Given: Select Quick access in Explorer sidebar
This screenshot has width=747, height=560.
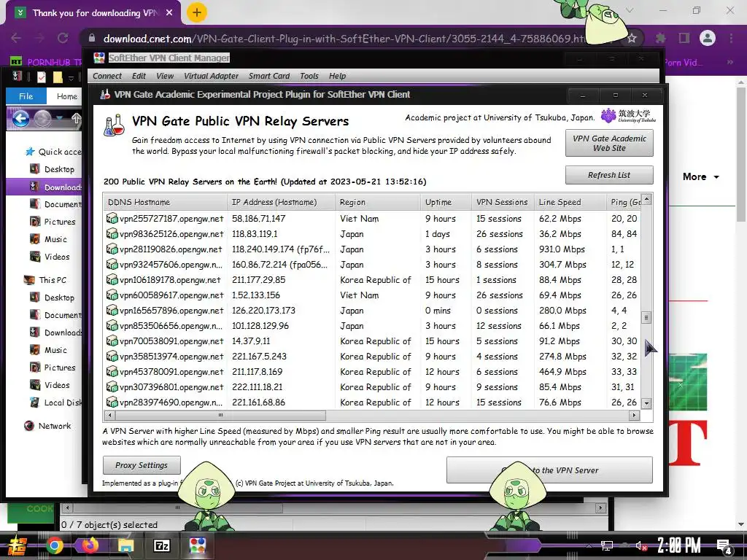Looking at the screenshot, I should [x=53, y=152].
